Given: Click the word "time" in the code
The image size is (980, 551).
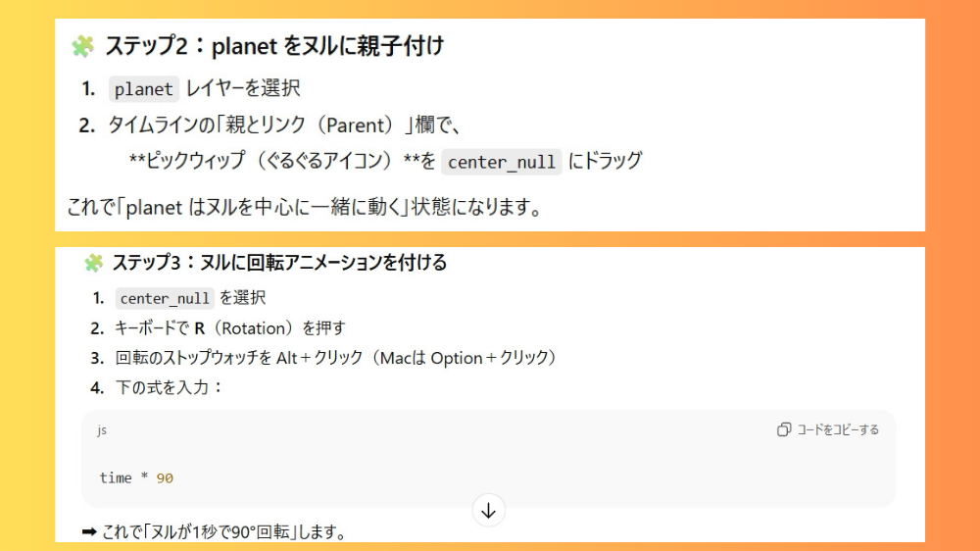Looking at the screenshot, I should [x=115, y=477].
